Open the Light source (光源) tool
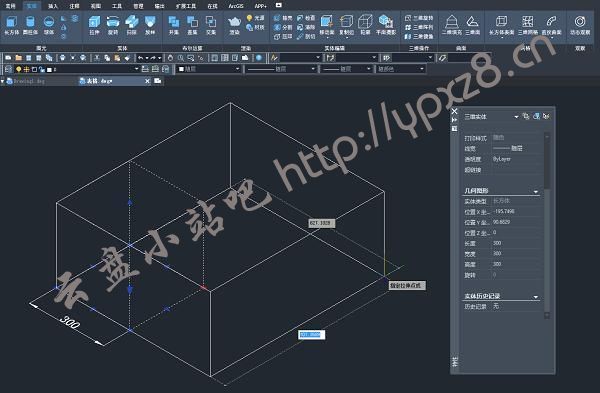This screenshot has height=393, width=600. pos(255,18)
